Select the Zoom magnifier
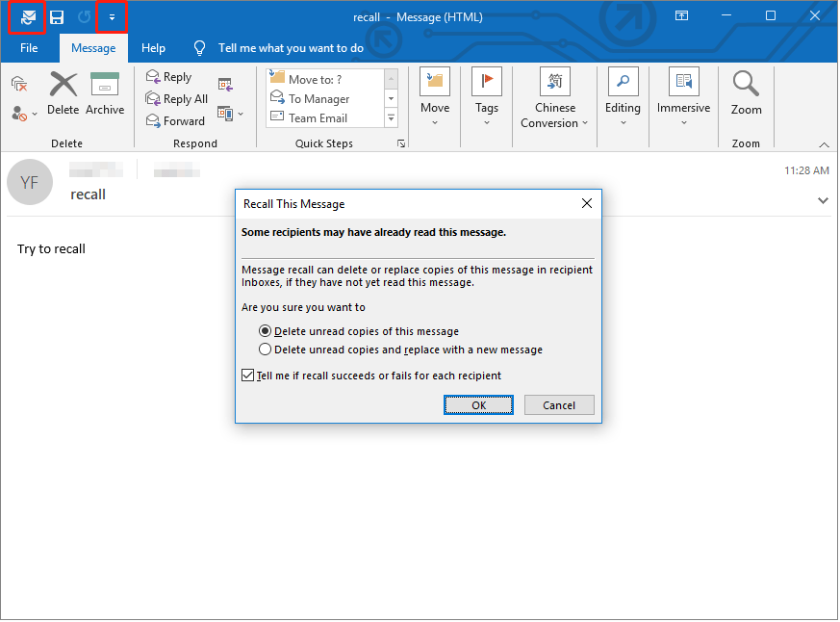This screenshot has height=622, width=840. point(746,95)
